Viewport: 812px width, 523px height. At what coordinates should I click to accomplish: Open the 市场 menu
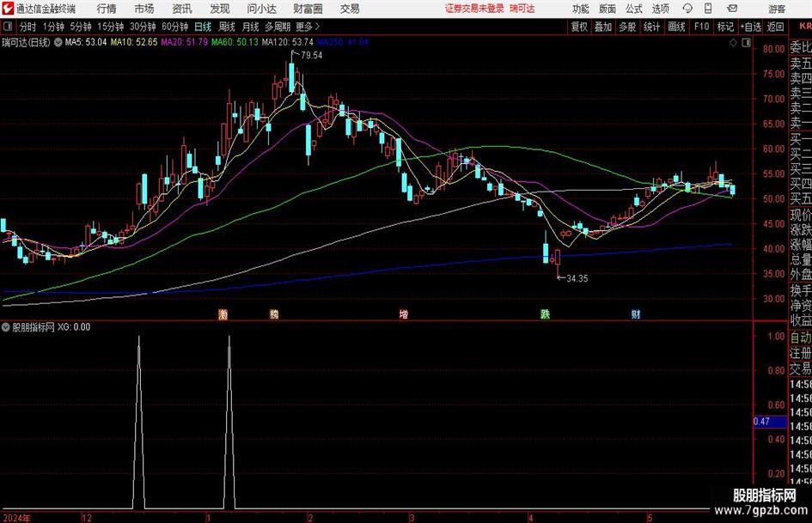point(144,9)
